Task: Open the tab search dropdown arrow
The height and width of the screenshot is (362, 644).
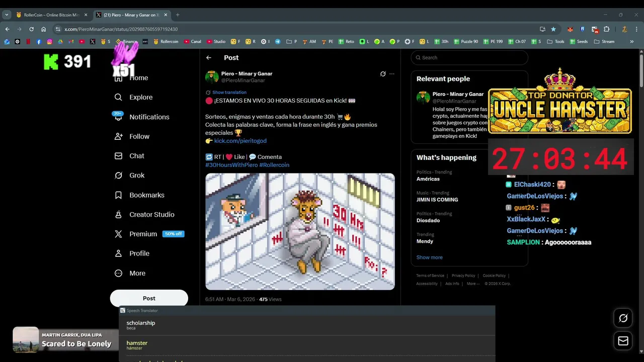Action: [7, 15]
